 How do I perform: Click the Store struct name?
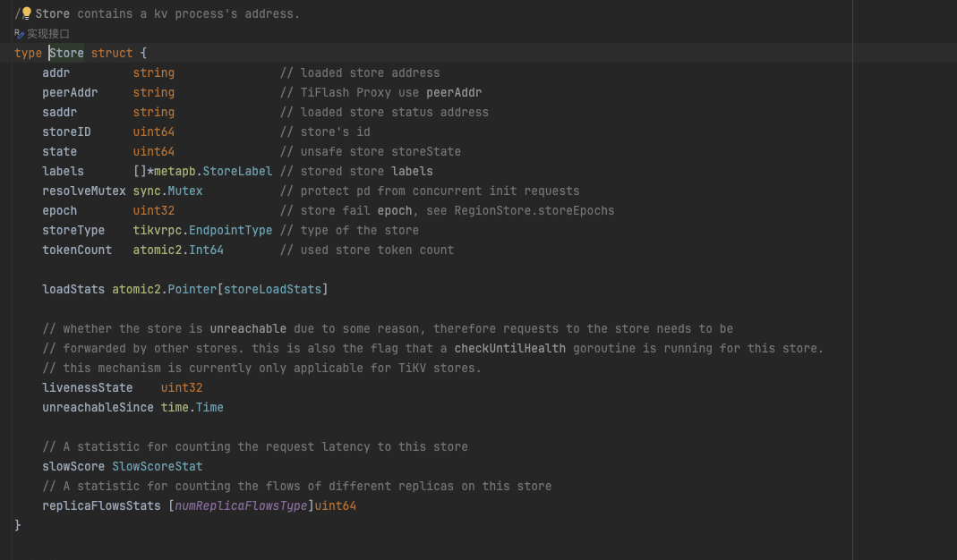point(66,53)
